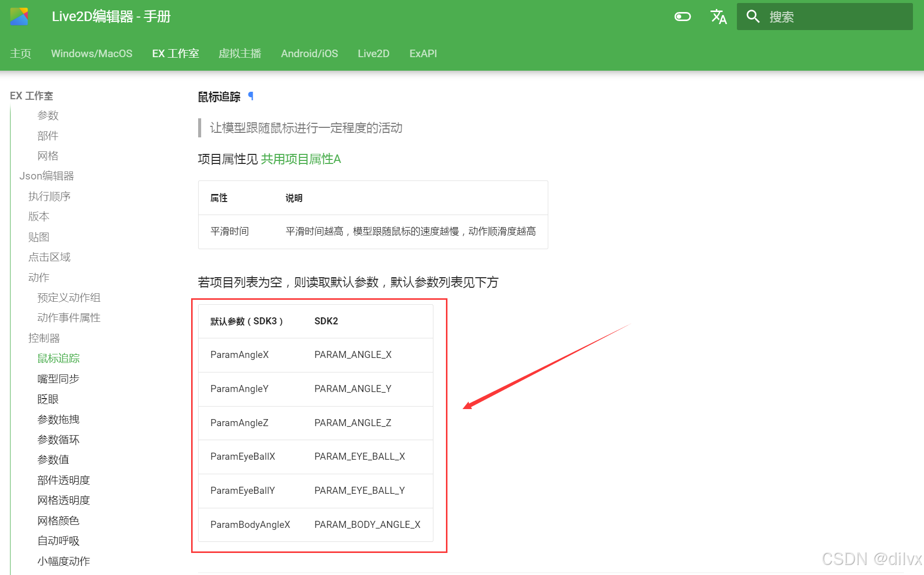
Task: Open 网格 sidebar entry
Action: [x=48, y=156]
